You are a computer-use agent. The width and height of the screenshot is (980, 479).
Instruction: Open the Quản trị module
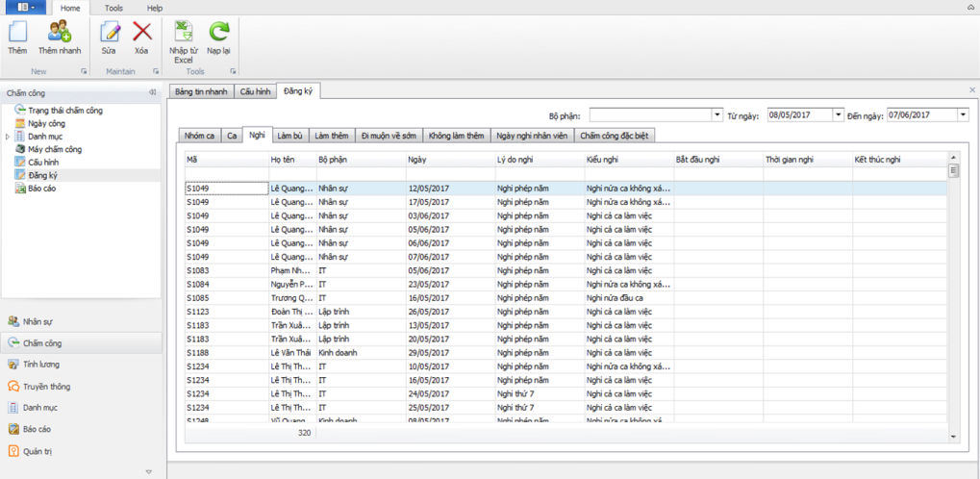coord(81,451)
